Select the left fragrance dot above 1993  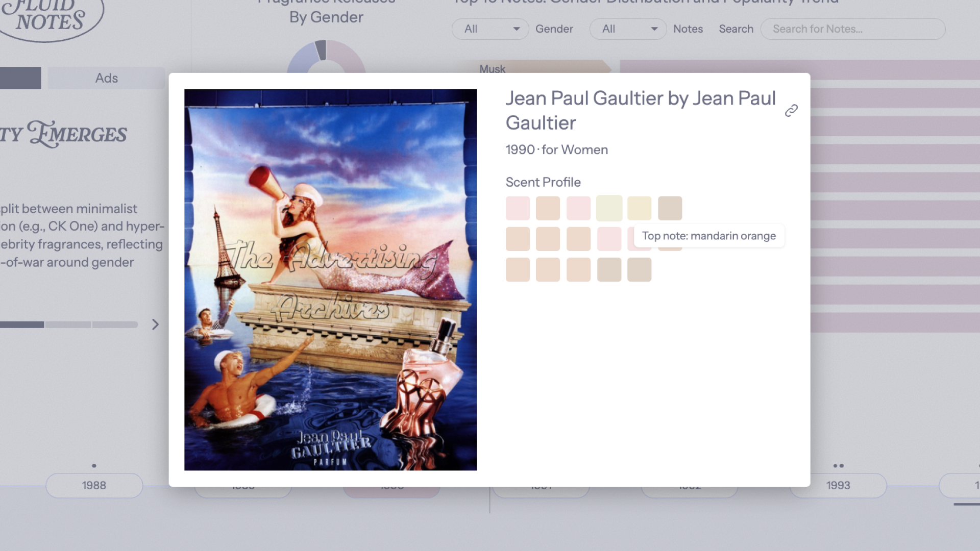tap(835, 466)
